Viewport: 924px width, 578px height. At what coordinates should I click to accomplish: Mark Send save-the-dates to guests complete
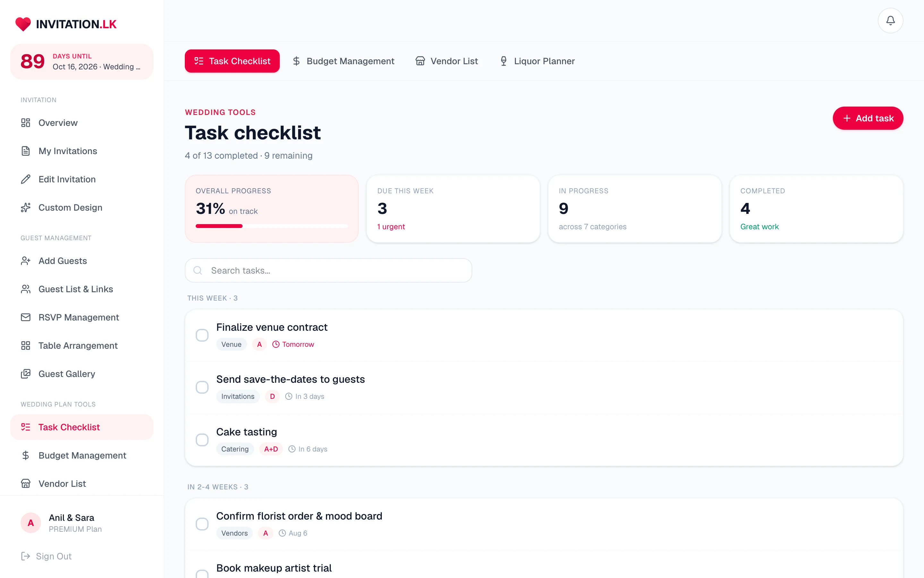[202, 387]
